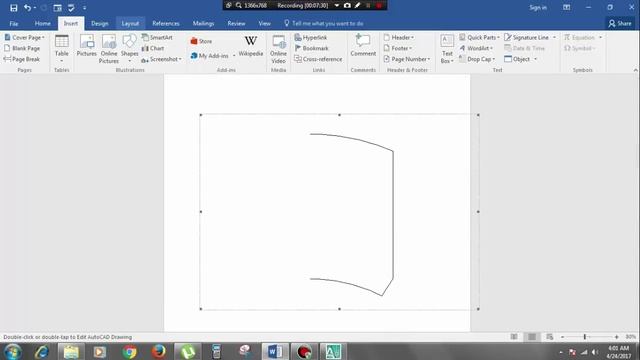Insert a Blank Page
The height and width of the screenshot is (360, 640).
(x=22, y=48)
